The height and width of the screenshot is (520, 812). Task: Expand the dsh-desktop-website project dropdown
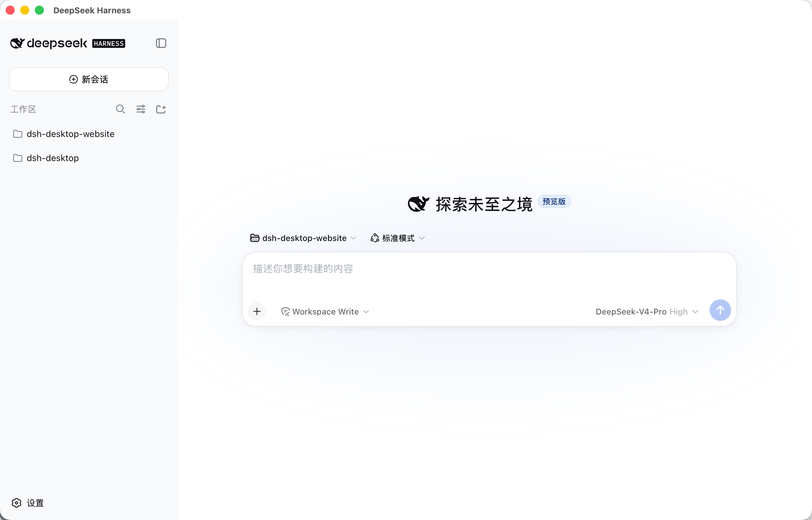[x=303, y=238]
